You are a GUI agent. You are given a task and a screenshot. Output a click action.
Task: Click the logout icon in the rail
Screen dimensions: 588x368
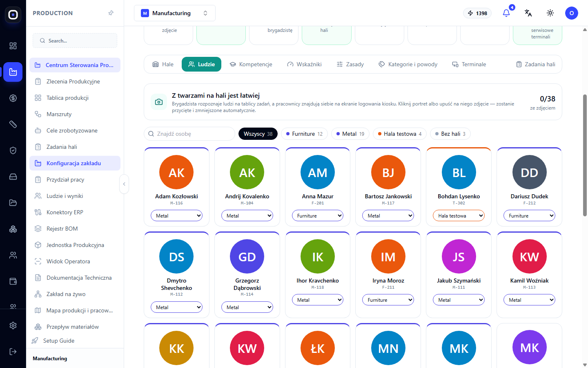13,352
